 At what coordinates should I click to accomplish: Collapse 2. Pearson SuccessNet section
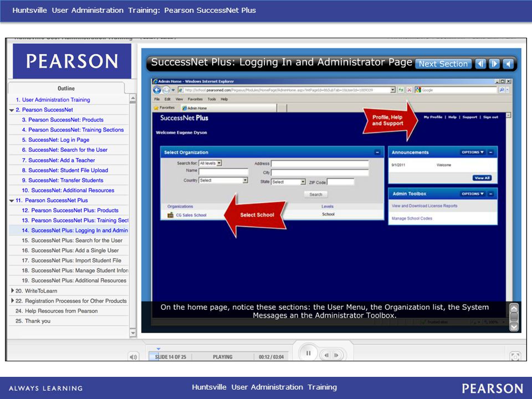(12, 110)
